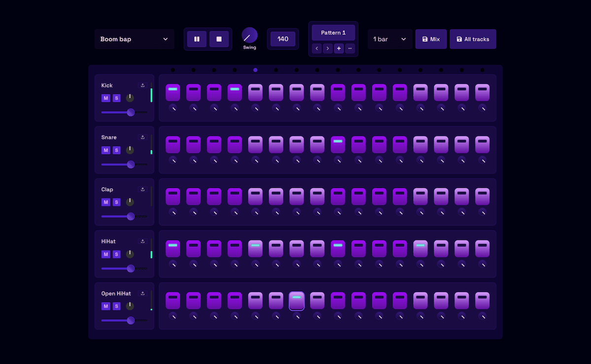
Task: Go to previous pattern with left chevron
Action: click(x=317, y=48)
